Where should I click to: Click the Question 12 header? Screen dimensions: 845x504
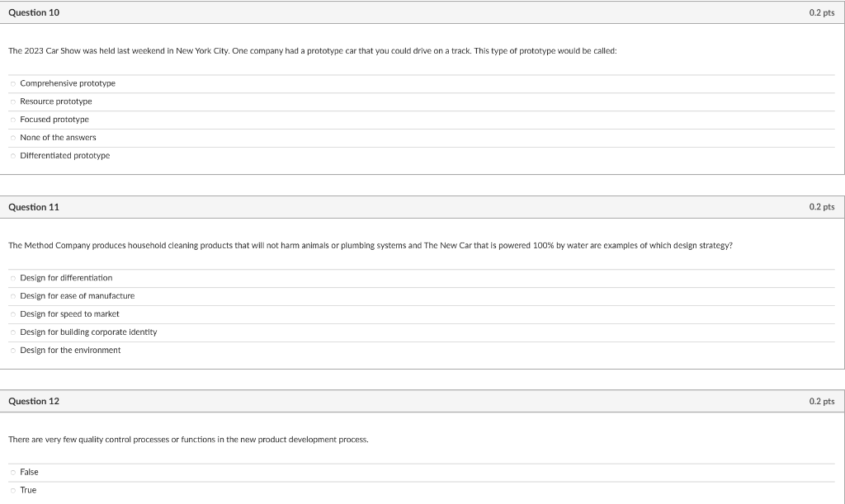coord(33,401)
